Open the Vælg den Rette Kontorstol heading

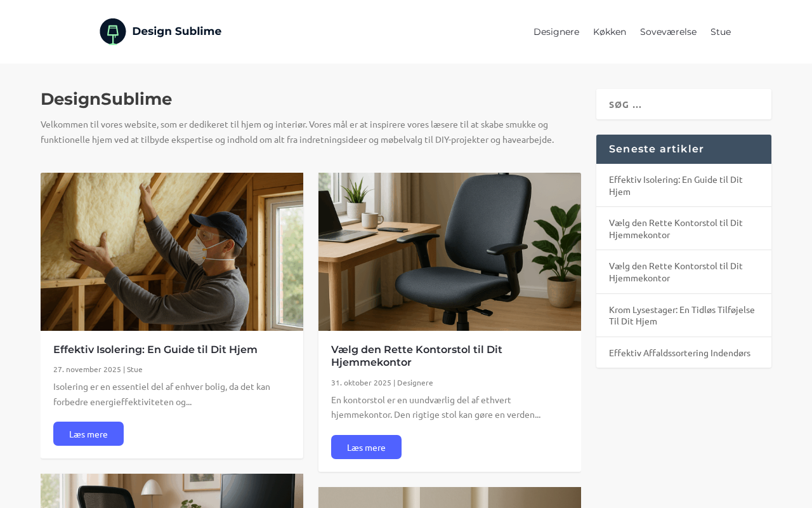point(417,356)
